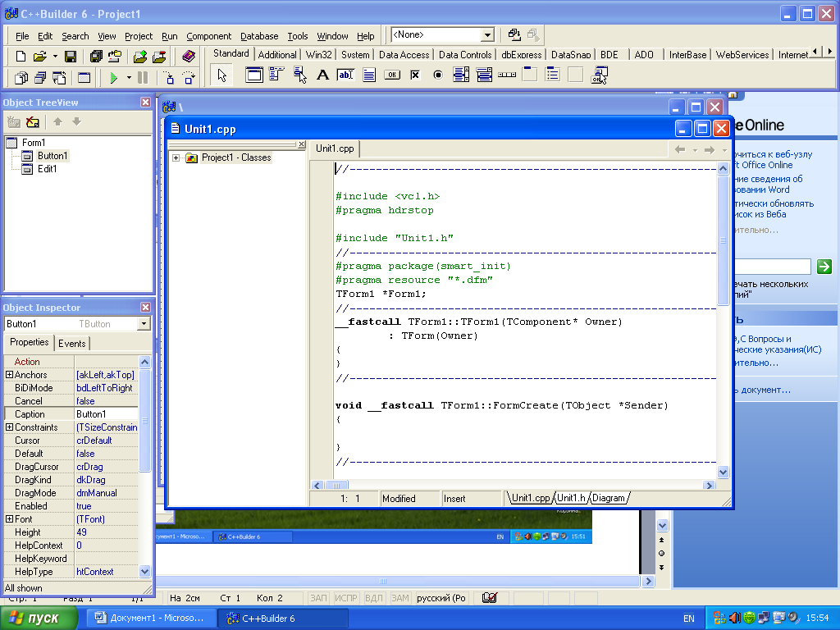Open the Help contents book icon
Viewport: 840px width, 630px height.
[x=189, y=57]
